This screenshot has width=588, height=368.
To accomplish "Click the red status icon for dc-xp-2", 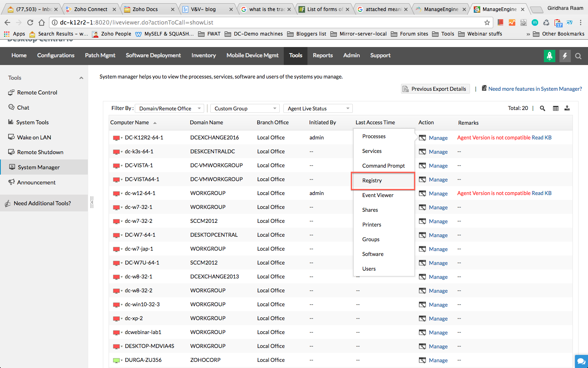I will pos(116,319).
